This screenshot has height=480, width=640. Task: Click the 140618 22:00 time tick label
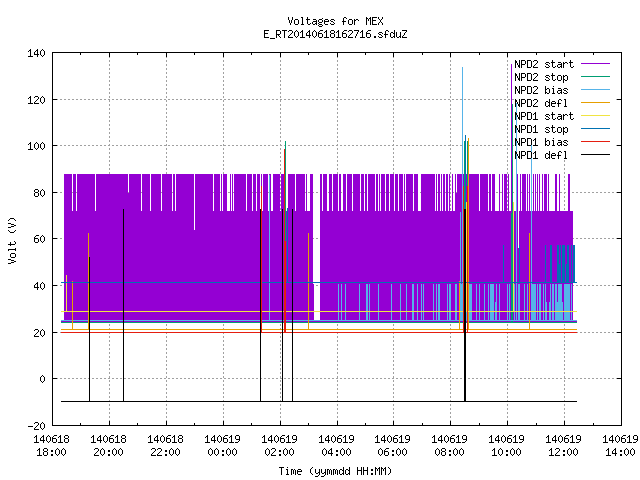pyautogui.click(x=165, y=446)
